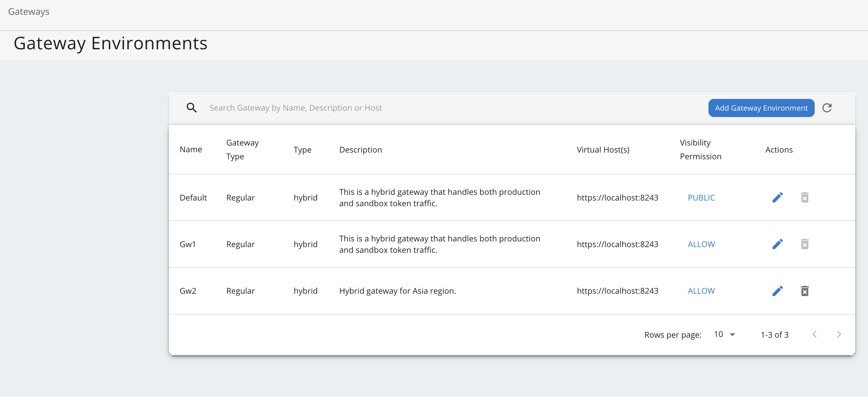The width and height of the screenshot is (868, 397).
Task: Go to previous page of gateways
Action: coord(814,334)
